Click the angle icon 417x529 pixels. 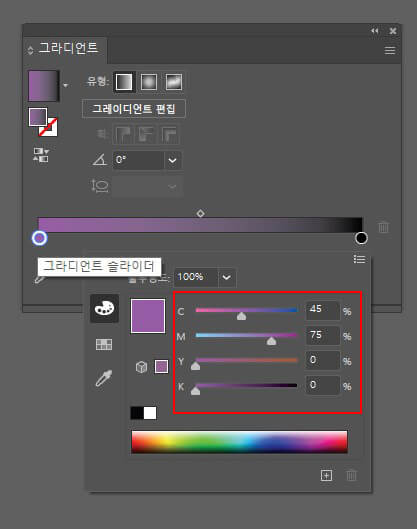coord(100,160)
